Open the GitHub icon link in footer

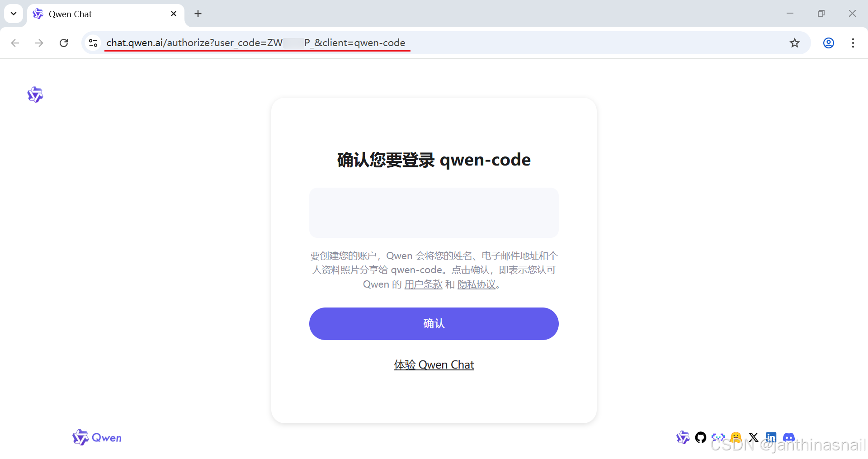coord(701,437)
